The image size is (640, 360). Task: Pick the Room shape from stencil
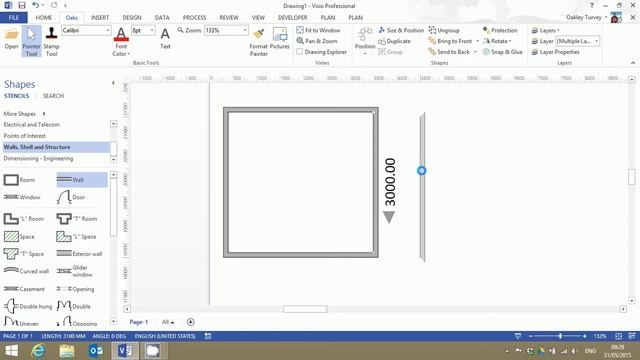coord(19,180)
